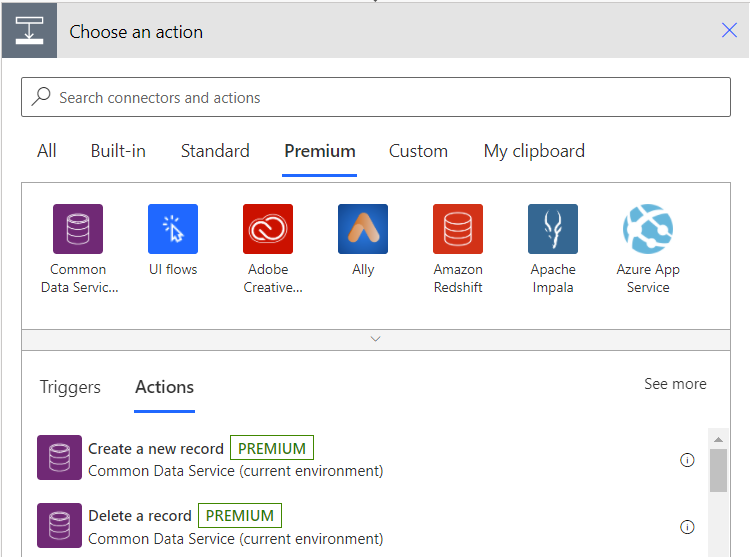750x557 pixels.
Task: Open the Apache Impala connector
Action: coord(553,229)
